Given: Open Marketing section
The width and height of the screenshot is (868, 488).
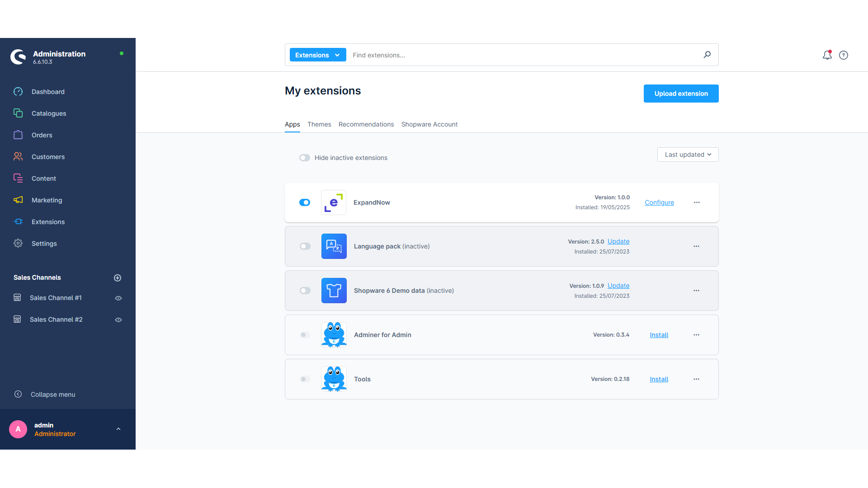Looking at the screenshot, I should [x=47, y=200].
